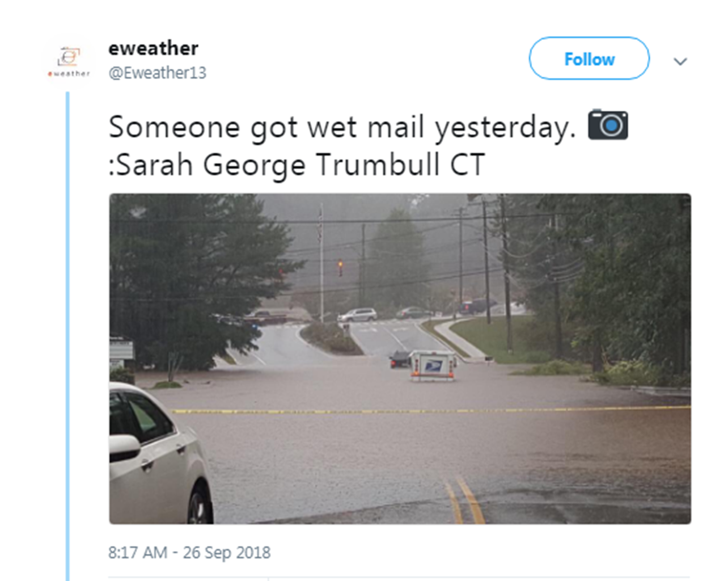728x581 pixels.
Task: Click the white car in the photo
Action: pos(160,454)
